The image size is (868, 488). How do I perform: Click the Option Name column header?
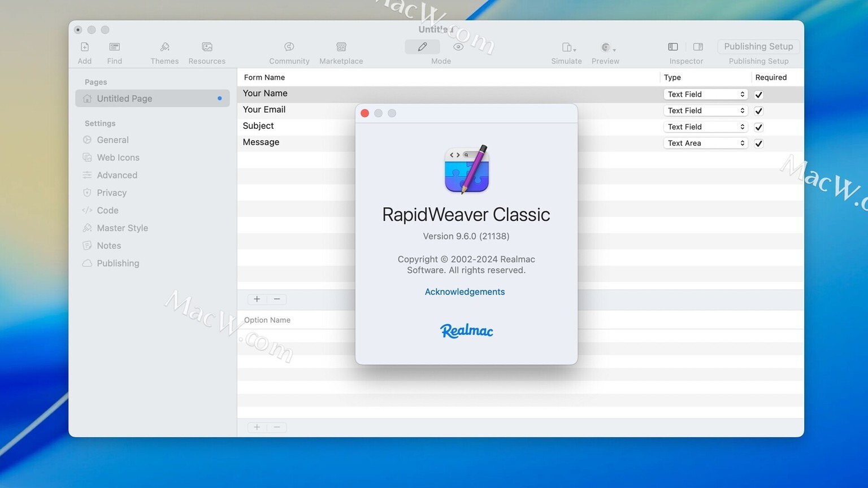coord(267,320)
